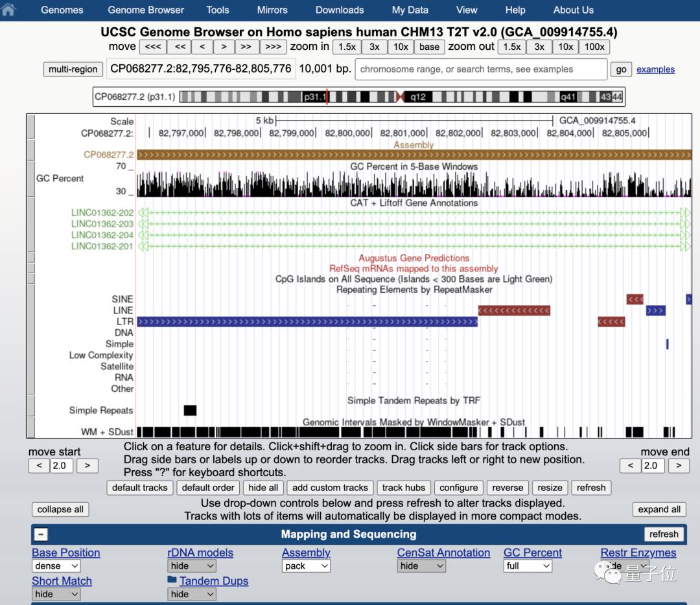Collapse the Mapping and Sequencing section
The height and width of the screenshot is (605, 700).
click(x=41, y=534)
